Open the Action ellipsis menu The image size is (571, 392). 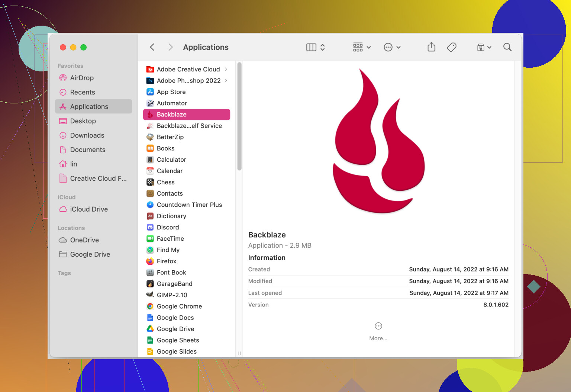click(392, 47)
